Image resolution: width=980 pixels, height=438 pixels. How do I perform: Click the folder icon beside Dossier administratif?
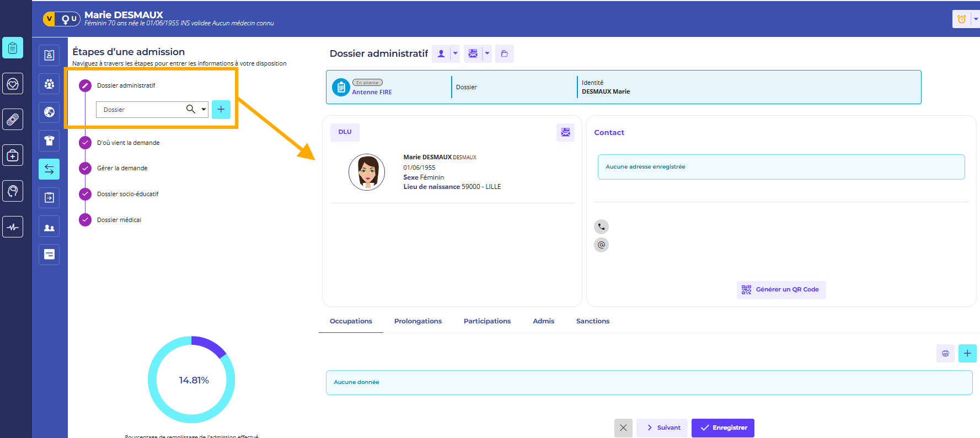pyautogui.click(x=504, y=53)
